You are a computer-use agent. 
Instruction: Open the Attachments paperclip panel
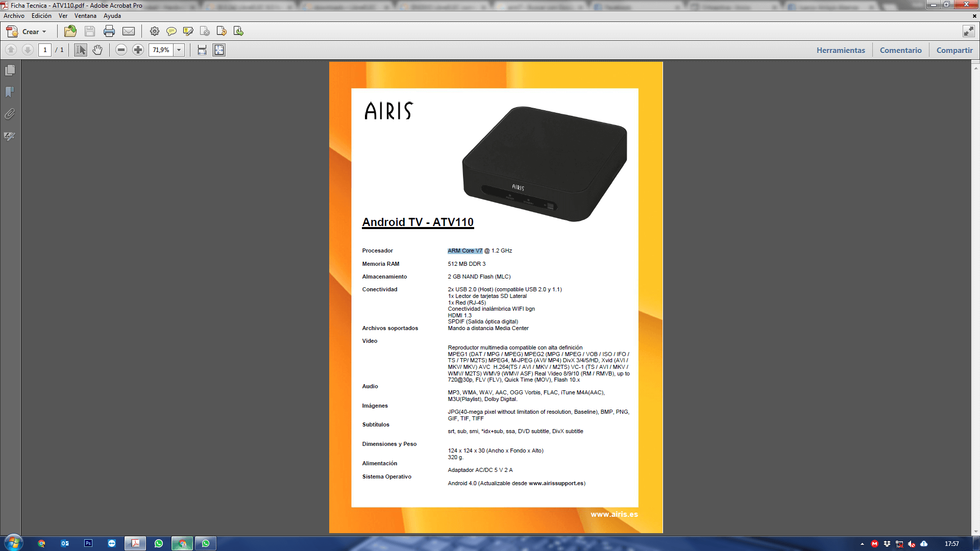[x=10, y=114]
